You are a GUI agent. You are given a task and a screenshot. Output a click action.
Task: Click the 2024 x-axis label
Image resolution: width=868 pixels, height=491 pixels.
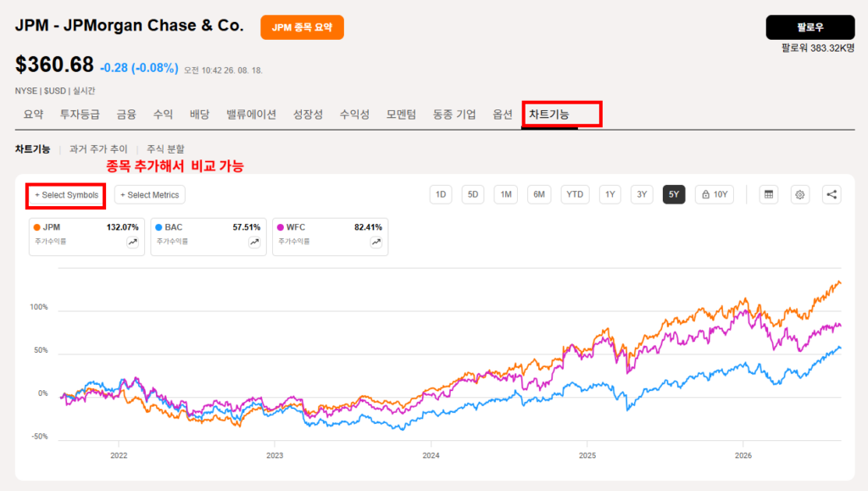(x=431, y=455)
